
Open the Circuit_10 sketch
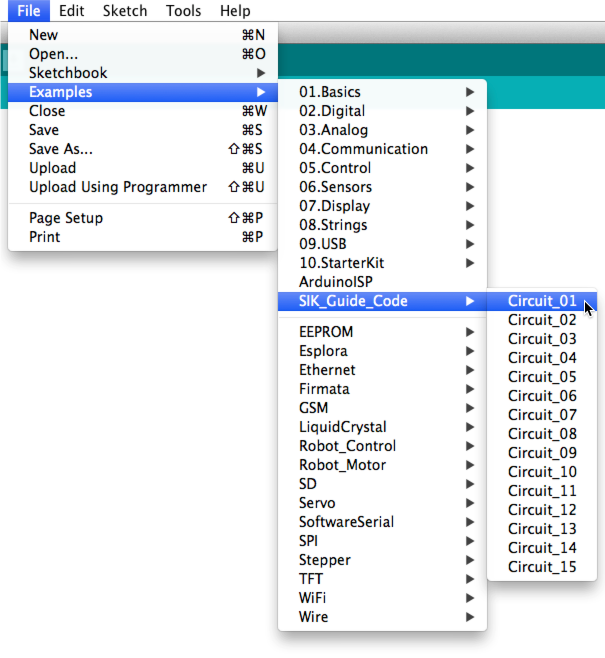[x=542, y=472]
